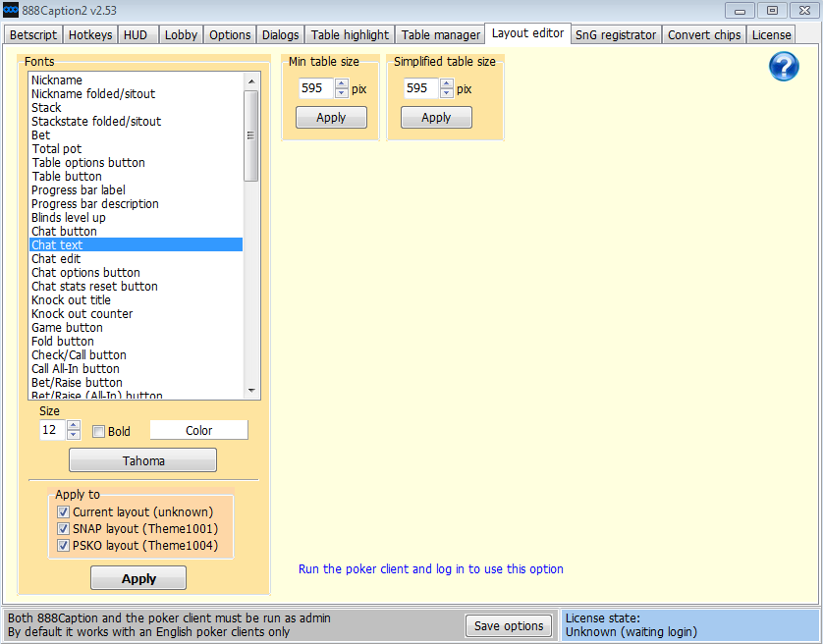Open the Dialogs tab
The image size is (823, 644).
280,34
